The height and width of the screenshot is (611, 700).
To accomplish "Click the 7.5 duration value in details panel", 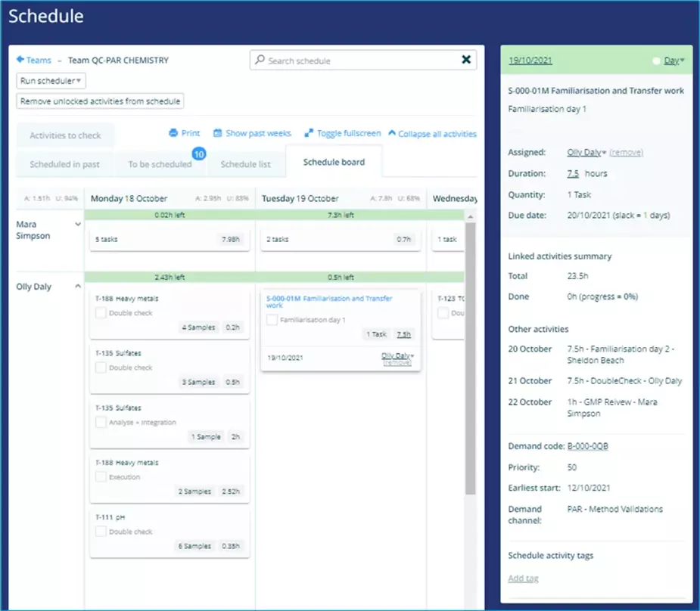I will pos(573,173).
